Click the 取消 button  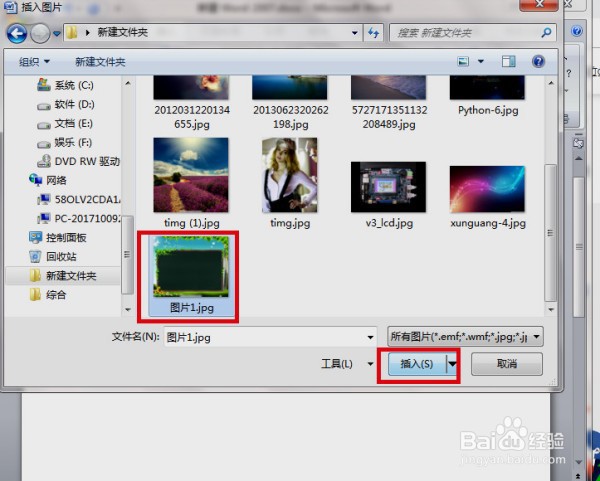point(507,364)
